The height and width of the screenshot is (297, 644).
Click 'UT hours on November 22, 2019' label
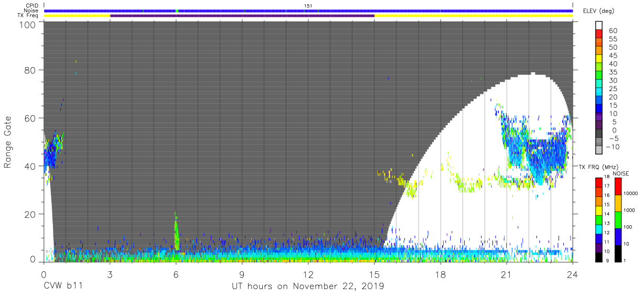coord(308,287)
